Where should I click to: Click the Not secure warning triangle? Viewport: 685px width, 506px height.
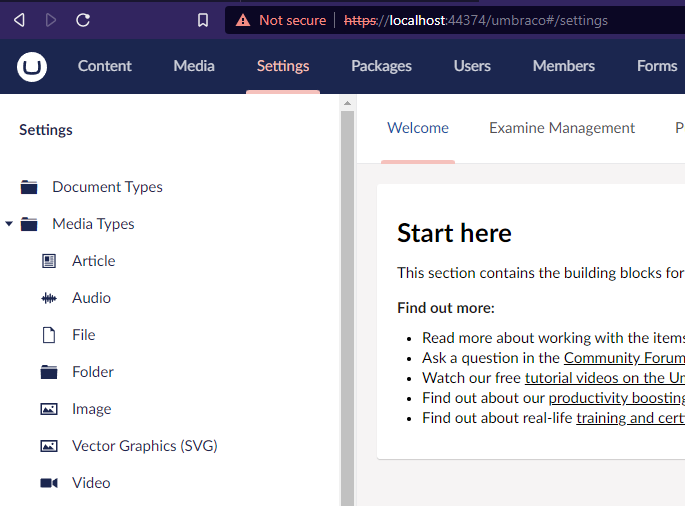click(x=243, y=20)
